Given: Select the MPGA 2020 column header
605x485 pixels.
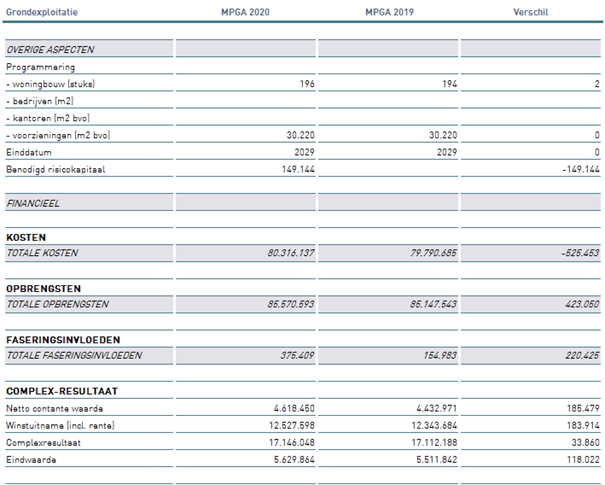Looking at the screenshot, I should coord(245,13).
